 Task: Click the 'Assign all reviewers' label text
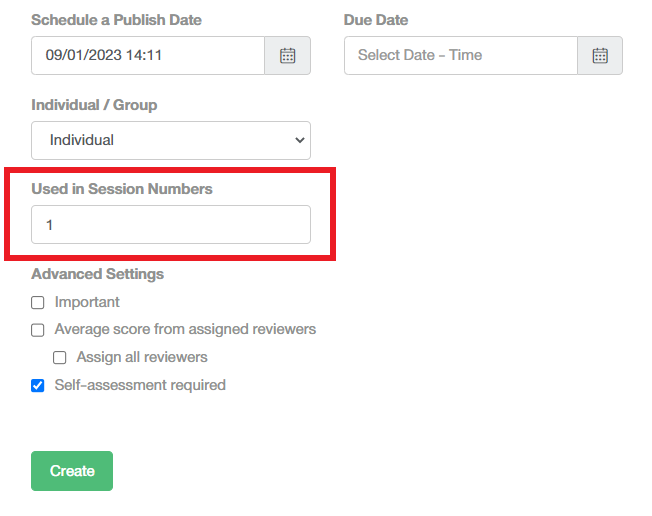(x=142, y=357)
